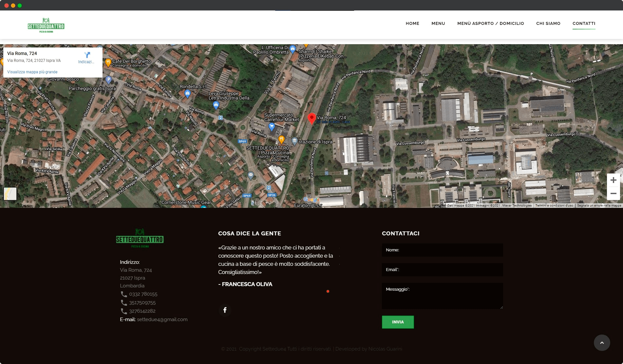The width and height of the screenshot is (623, 364).
Task: Click the red Via Roma 724 map pin
Action: pos(311,118)
